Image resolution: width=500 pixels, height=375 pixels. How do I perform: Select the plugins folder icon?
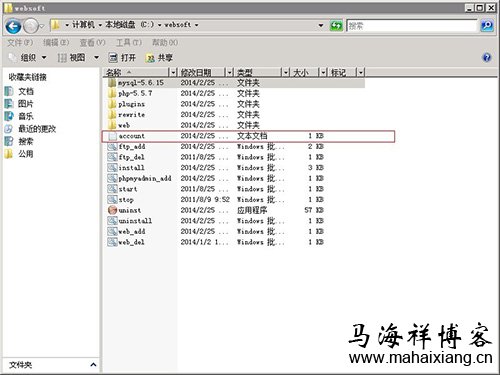pos(112,104)
